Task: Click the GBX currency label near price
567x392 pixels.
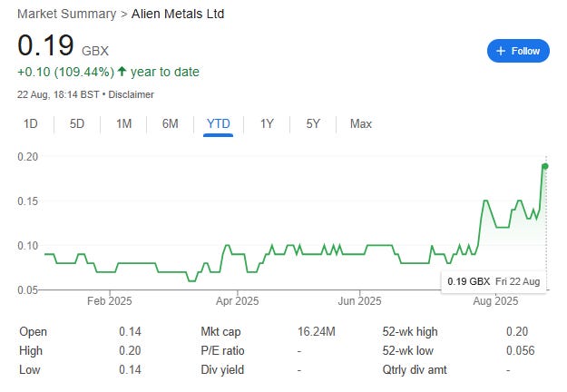Action: [95, 51]
